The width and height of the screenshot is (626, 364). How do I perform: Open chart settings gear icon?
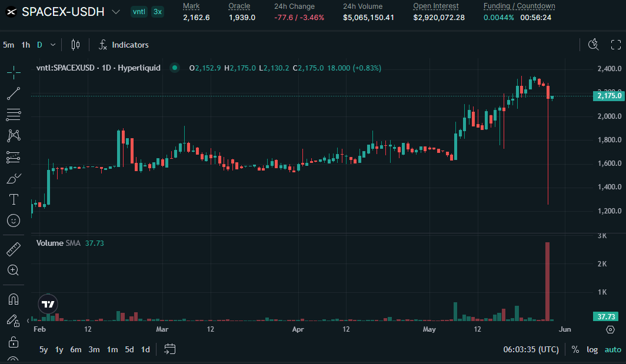click(x=611, y=329)
